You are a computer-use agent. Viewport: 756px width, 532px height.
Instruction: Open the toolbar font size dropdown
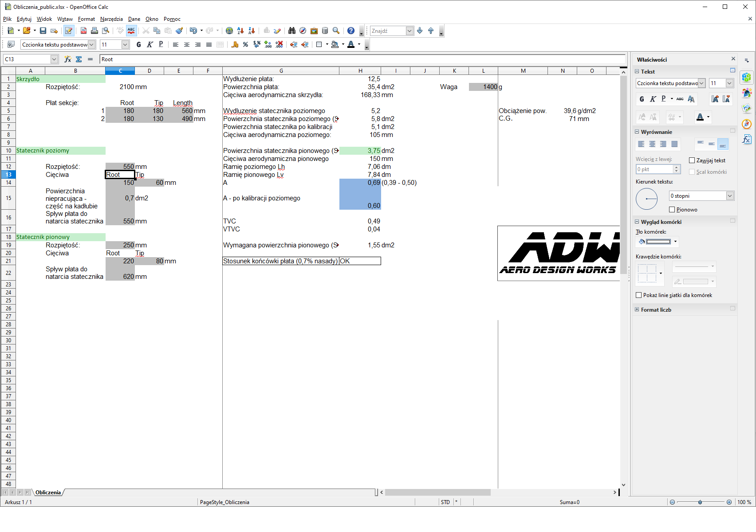(125, 44)
